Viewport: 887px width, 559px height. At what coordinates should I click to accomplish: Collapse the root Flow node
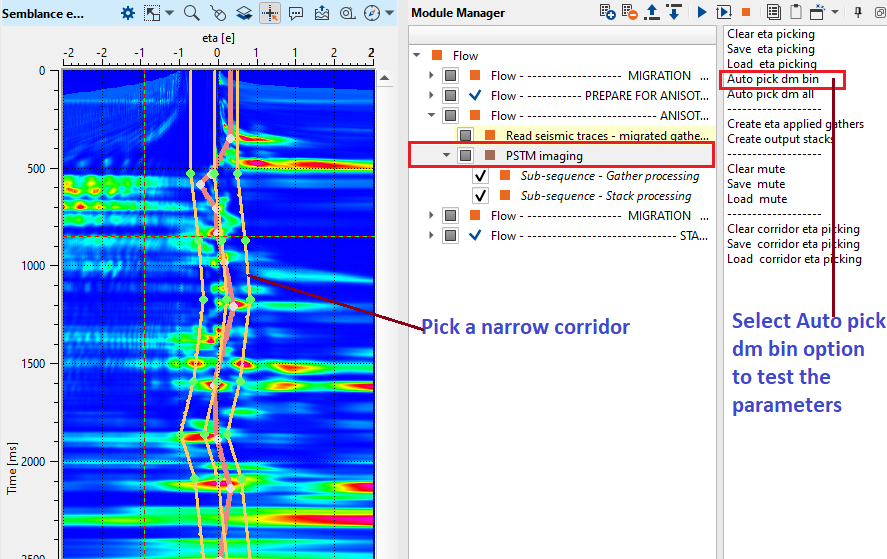(416, 56)
